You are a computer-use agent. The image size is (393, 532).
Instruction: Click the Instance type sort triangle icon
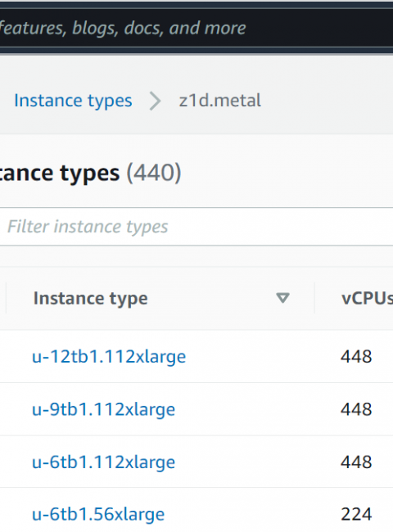282,298
